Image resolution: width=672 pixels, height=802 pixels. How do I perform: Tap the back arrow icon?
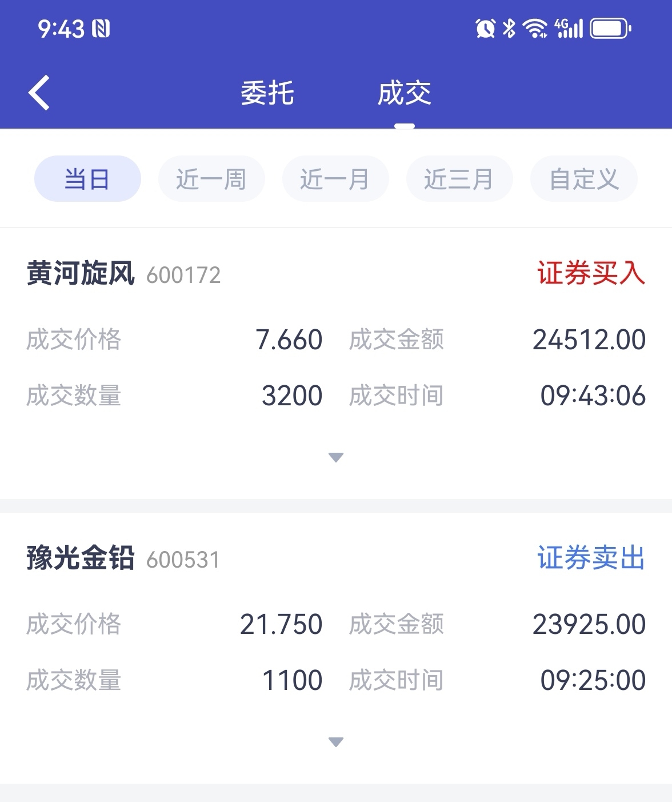click(x=39, y=93)
